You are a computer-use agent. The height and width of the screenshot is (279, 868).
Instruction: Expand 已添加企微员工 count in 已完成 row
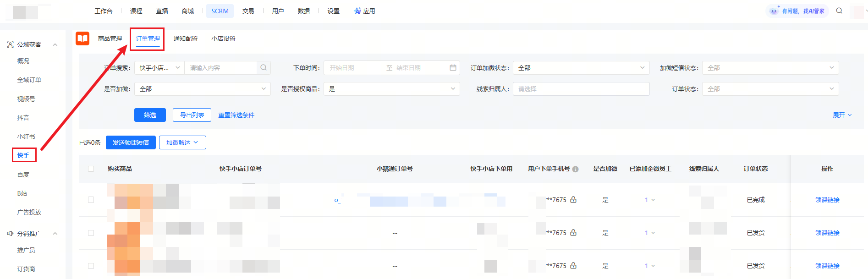click(x=650, y=200)
